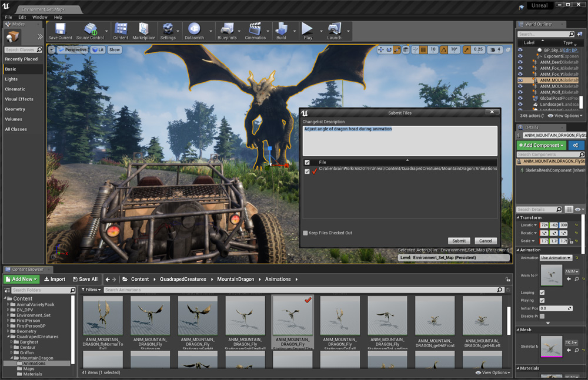Click the blueprint settings icon beside Add Component
The image size is (588, 380).
pos(576,145)
